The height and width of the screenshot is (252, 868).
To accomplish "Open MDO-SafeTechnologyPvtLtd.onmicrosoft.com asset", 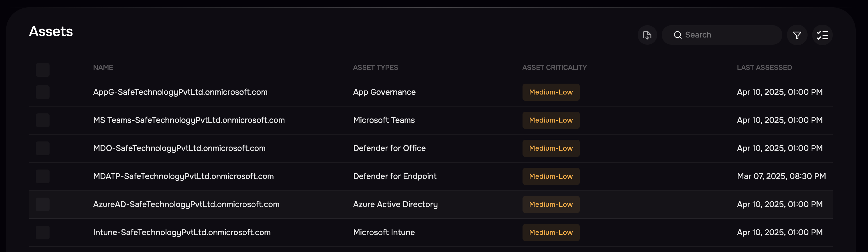I will pyautogui.click(x=179, y=148).
